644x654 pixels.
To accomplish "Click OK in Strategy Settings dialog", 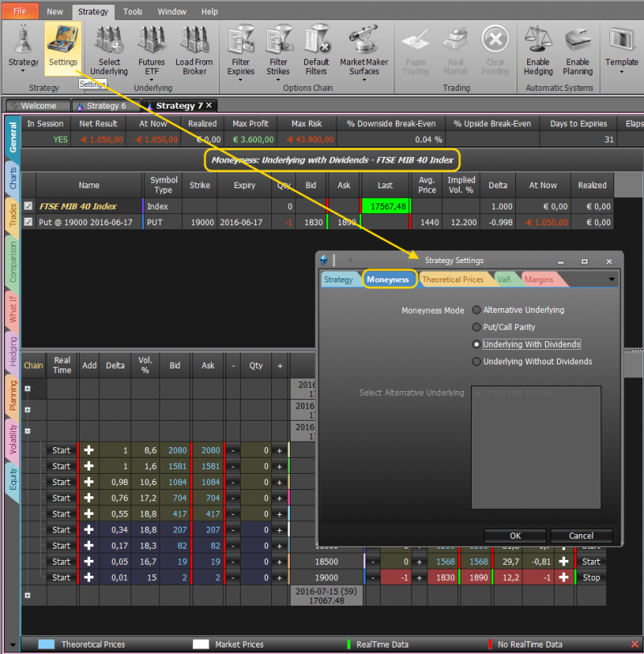I will [x=515, y=536].
